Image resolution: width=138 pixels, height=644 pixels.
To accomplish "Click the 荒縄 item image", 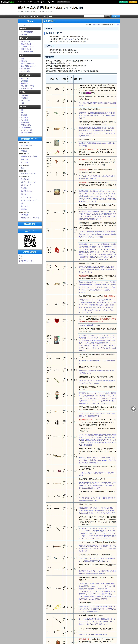I will (x=57, y=284).
